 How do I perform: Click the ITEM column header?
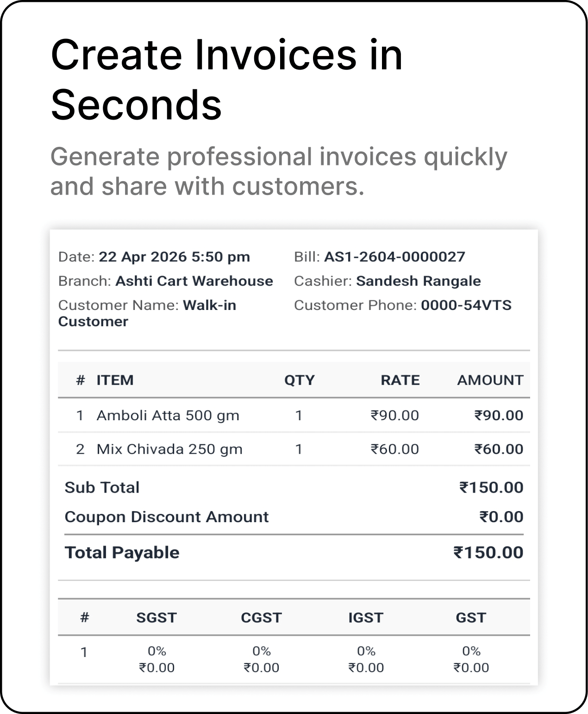click(x=115, y=380)
